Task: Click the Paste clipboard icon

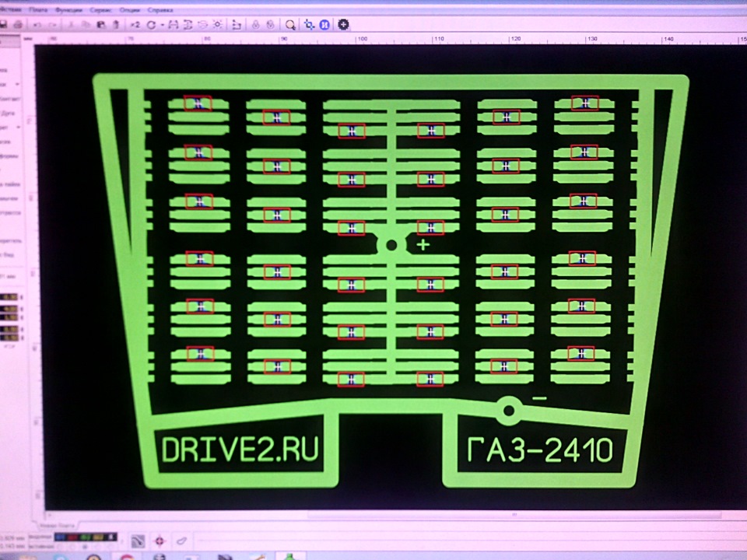Action: (101, 25)
